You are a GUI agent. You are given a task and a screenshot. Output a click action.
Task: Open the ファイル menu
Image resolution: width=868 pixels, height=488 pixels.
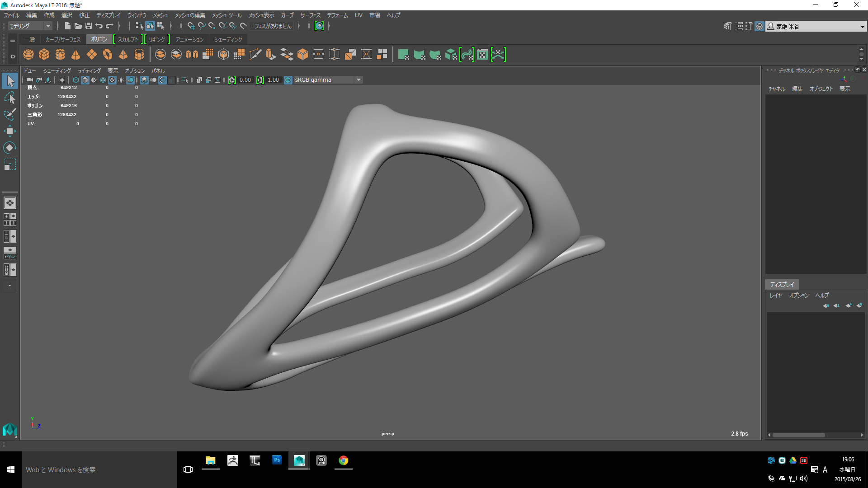[x=12, y=15]
